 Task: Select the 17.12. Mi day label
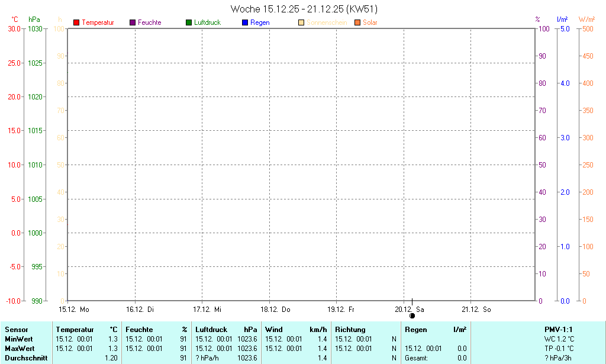coord(208,310)
